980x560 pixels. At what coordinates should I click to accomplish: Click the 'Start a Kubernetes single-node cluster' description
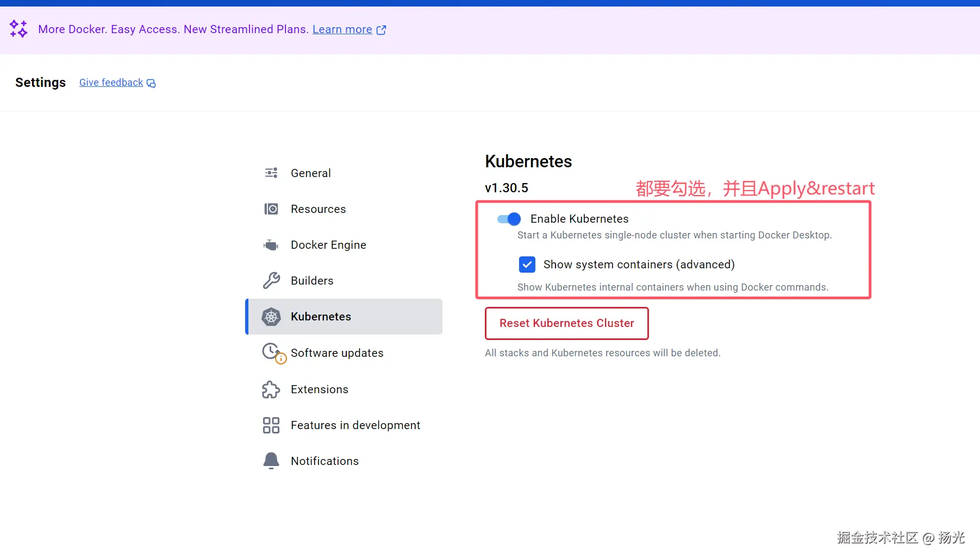(675, 235)
